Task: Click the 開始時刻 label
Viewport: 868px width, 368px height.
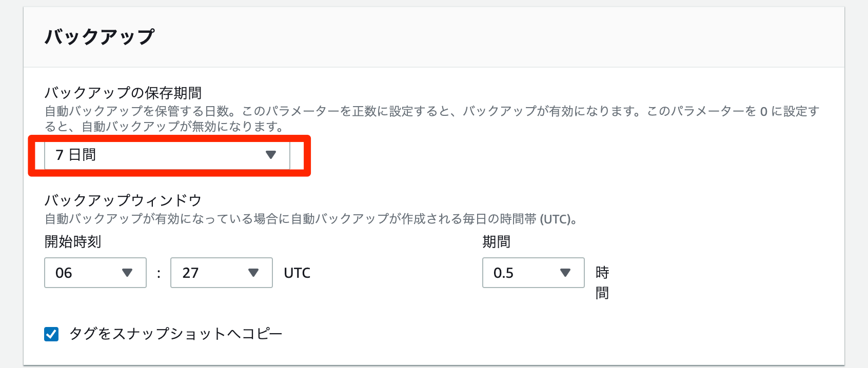Action: (x=73, y=241)
